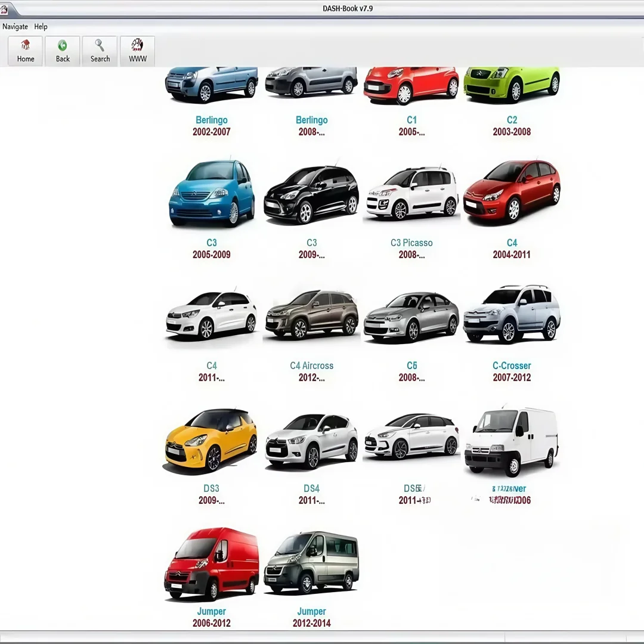Select the blue C3 2005-2009 vehicle image
Screen dimensions: 644x644
pos(211,192)
